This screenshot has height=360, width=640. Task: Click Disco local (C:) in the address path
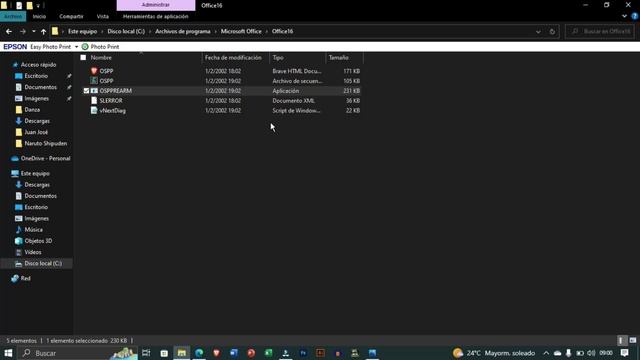click(x=126, y=31)
